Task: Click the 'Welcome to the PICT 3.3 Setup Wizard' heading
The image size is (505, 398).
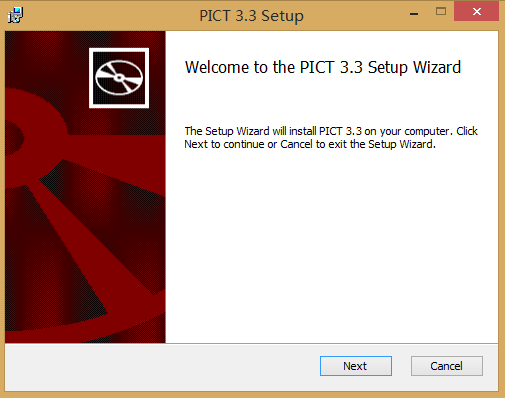Action: pyautogui.click(x=323, y=67)
